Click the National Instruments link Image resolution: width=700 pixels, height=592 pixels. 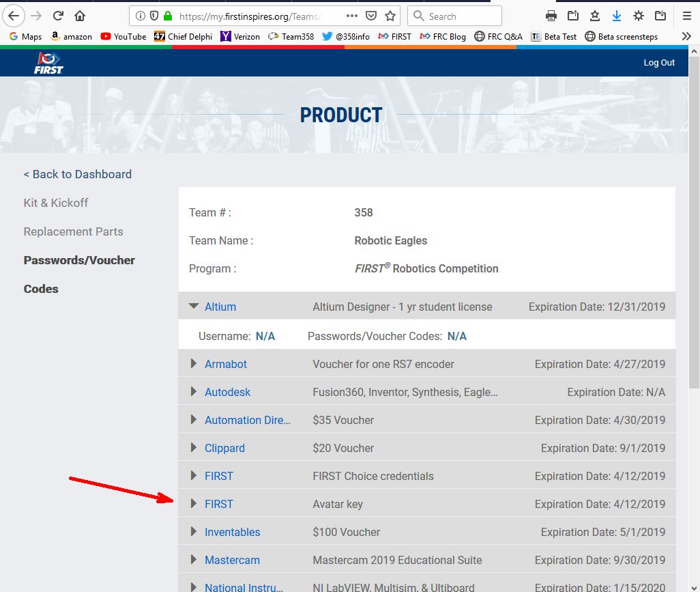[244, 587]
